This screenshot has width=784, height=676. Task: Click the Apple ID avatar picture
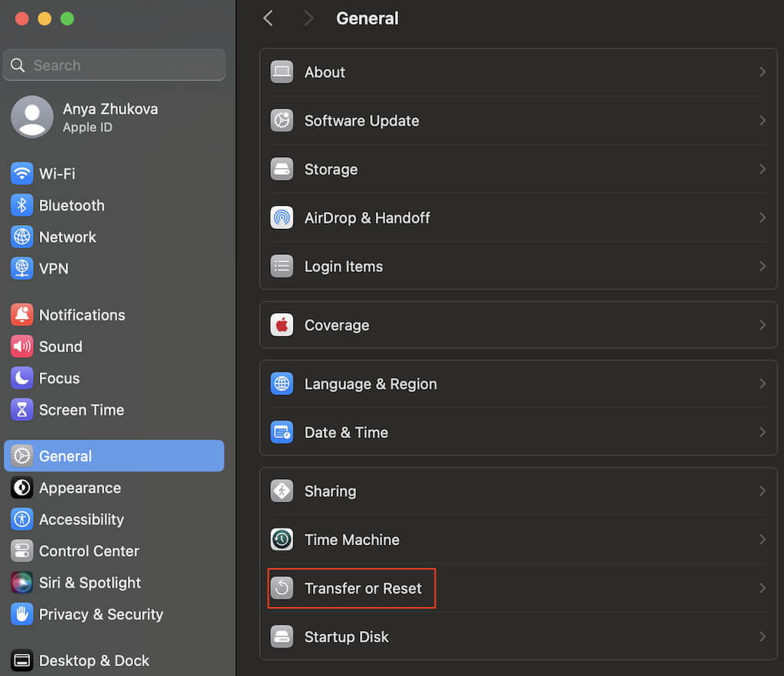(x=32, y=116)
